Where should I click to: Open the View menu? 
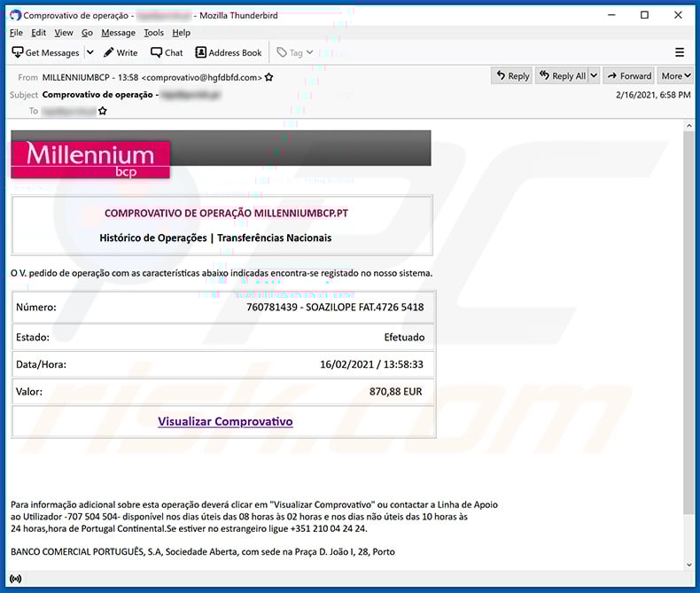[x=64, y=33]
